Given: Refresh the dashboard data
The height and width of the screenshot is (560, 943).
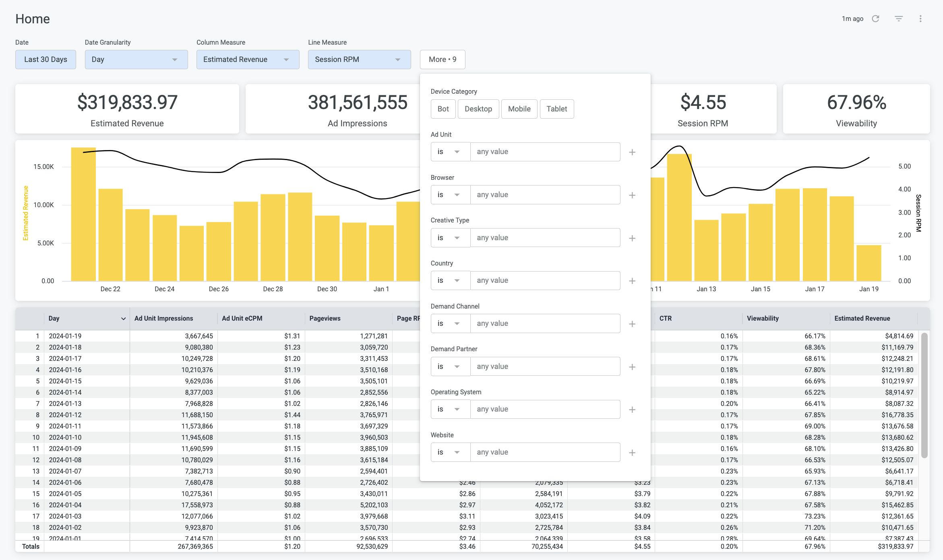Looking at the screenshot, I should tap(875, 19).
